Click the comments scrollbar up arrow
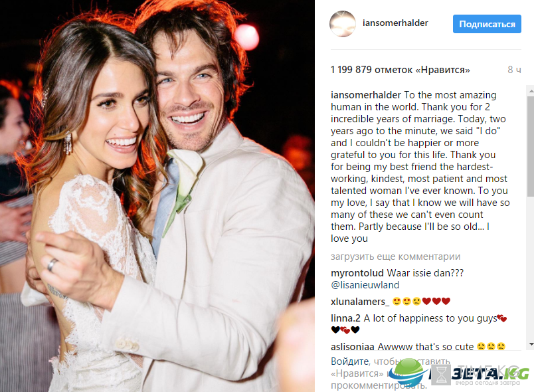Screen dimensions: 534x392 tap(531, 91)
